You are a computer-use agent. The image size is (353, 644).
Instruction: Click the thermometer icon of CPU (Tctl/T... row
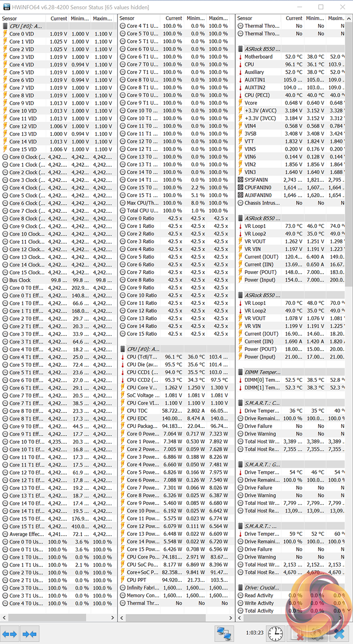(x=122, y=357)
